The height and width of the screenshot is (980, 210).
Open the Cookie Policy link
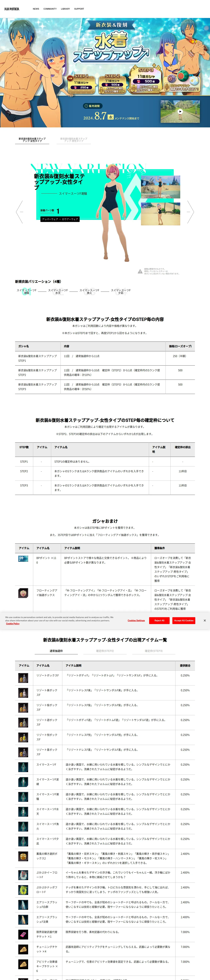click(13, 624)
